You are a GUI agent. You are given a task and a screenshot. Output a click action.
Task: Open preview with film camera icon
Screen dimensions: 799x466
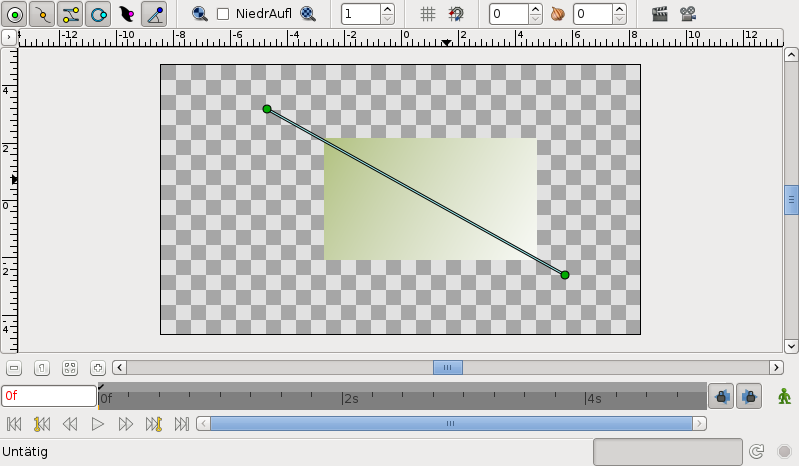point(688,14)
